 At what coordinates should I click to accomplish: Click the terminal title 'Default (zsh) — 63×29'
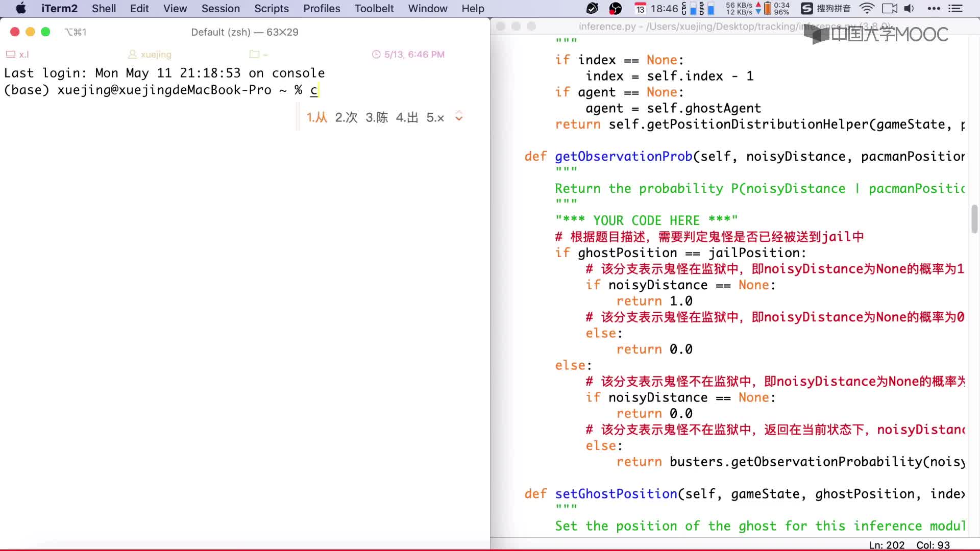pyautogui.click(x=244, y=32)
